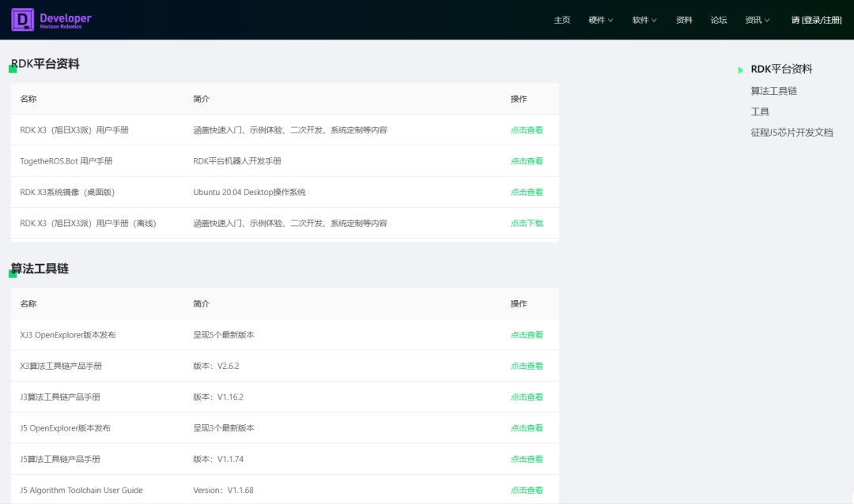The width and height of the screenshot is (854, 504).
Task: Click 点击查看 for TogetheROS.Bot 用户手册
Action: [527, 161]
